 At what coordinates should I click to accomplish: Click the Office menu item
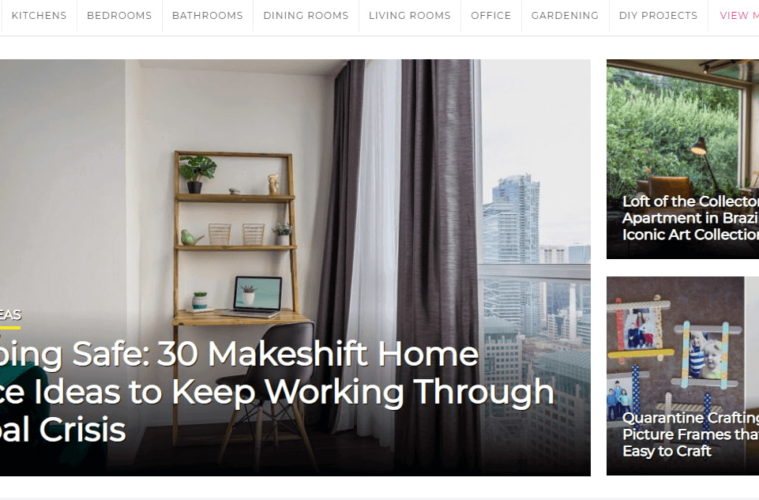pyautogui.click(x=491, y=15)
